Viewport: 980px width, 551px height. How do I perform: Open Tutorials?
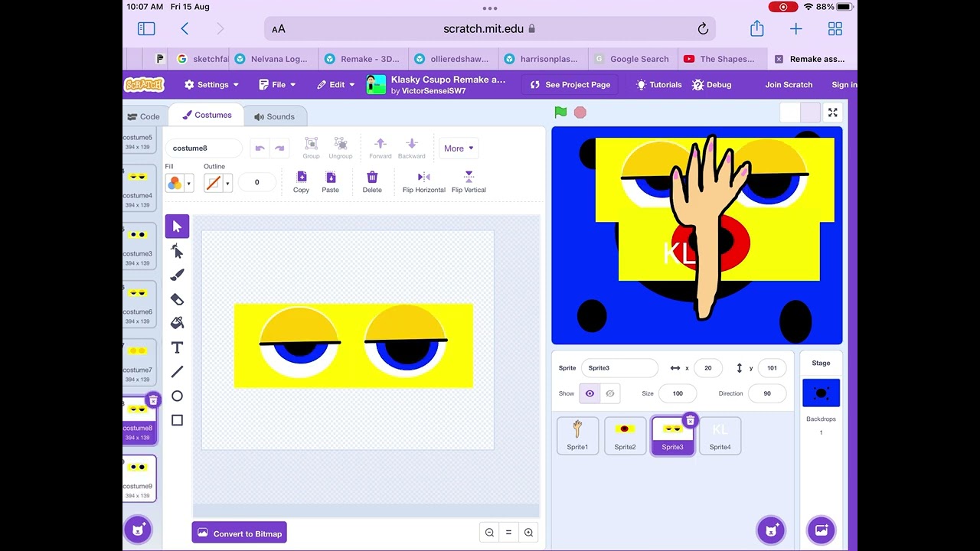[x=658, y=85]
